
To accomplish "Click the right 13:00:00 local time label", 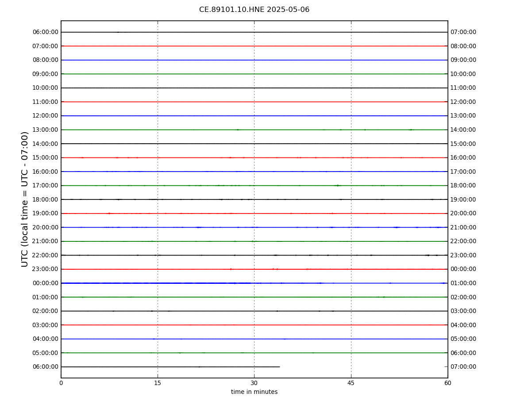I will (463, 116).
